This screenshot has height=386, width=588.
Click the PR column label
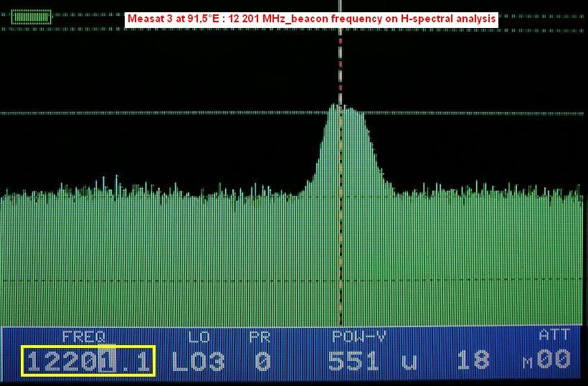(x=259, y=336)
